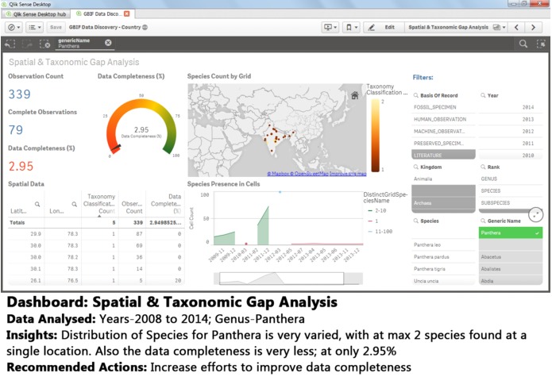Viewport: 552px width, 392px height.
Task: Select Panthera leo species
Action: pos(443,244)
